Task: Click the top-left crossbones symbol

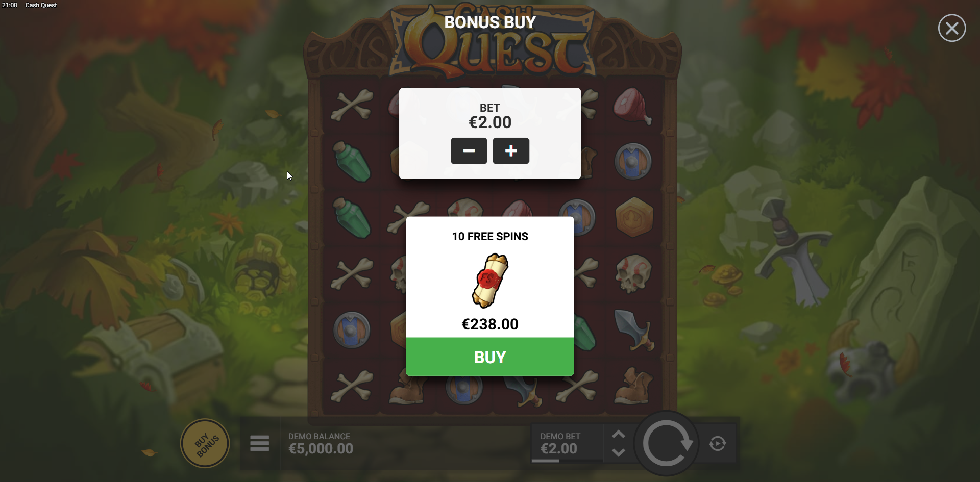Action: 352,105
